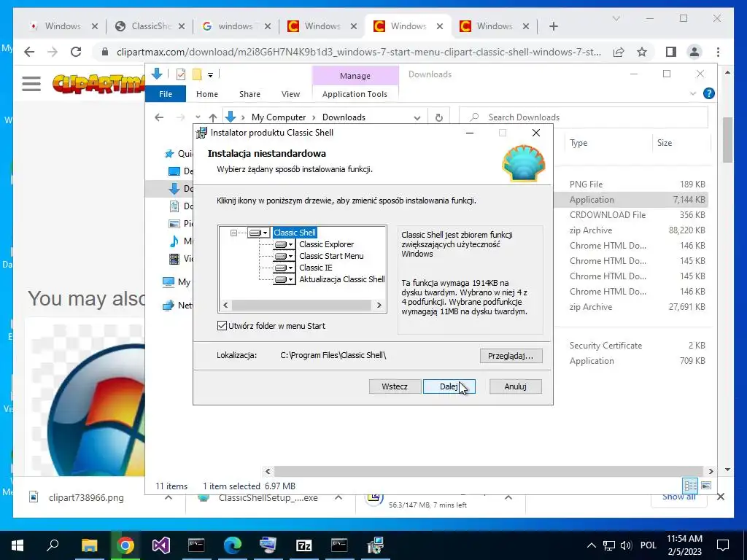
Task: Select the Security Certificate file row
Action: click(631, 345)
